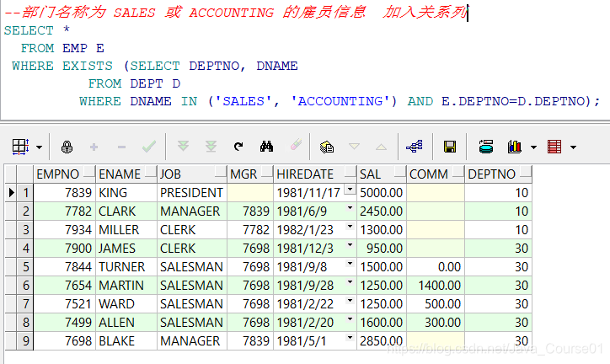Open the dropdown arrow beside the grid select icon
The height and width of the screenshot is (364, 610).
coord(40,147)
